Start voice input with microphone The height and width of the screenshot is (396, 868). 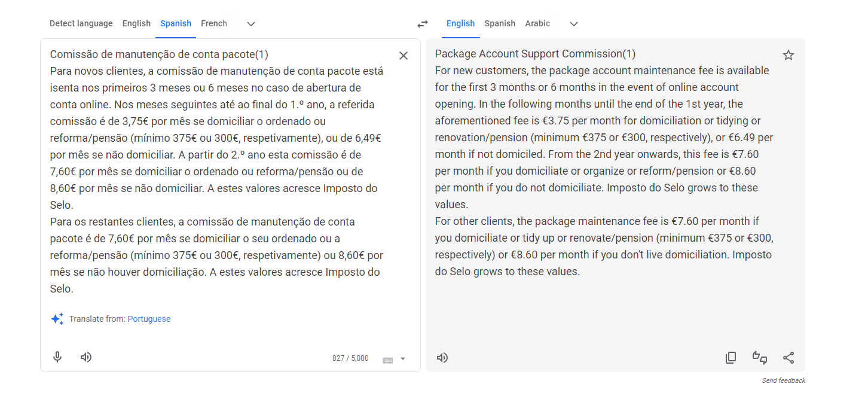(x=57, y=358)
